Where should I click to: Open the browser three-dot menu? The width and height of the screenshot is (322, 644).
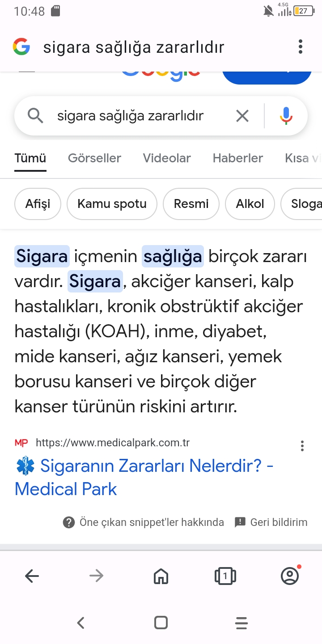pos(301,47)
